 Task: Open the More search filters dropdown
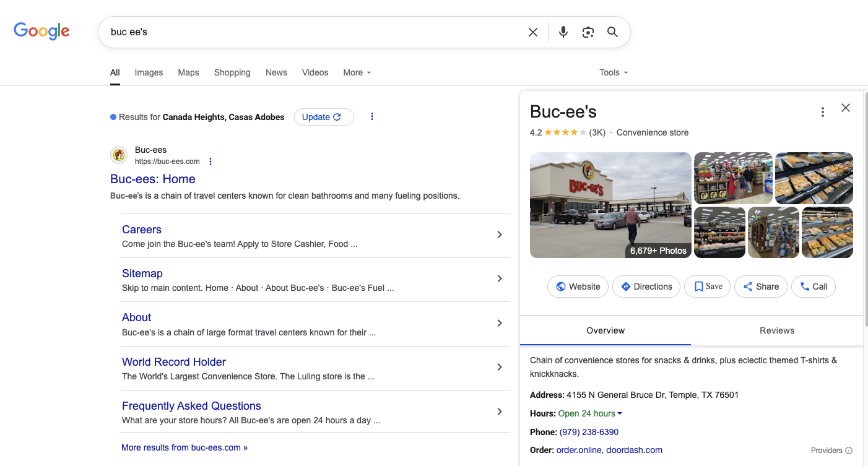(357, 72)
